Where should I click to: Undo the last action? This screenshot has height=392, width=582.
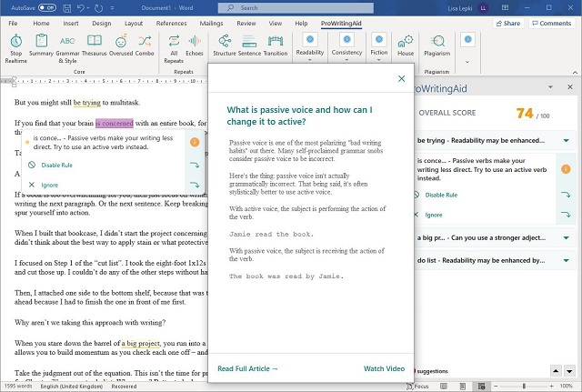tap(81, 8)
